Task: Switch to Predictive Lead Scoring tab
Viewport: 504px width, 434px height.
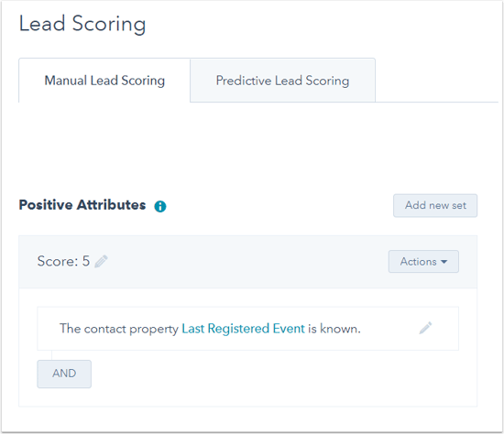Action: point(282,81)
